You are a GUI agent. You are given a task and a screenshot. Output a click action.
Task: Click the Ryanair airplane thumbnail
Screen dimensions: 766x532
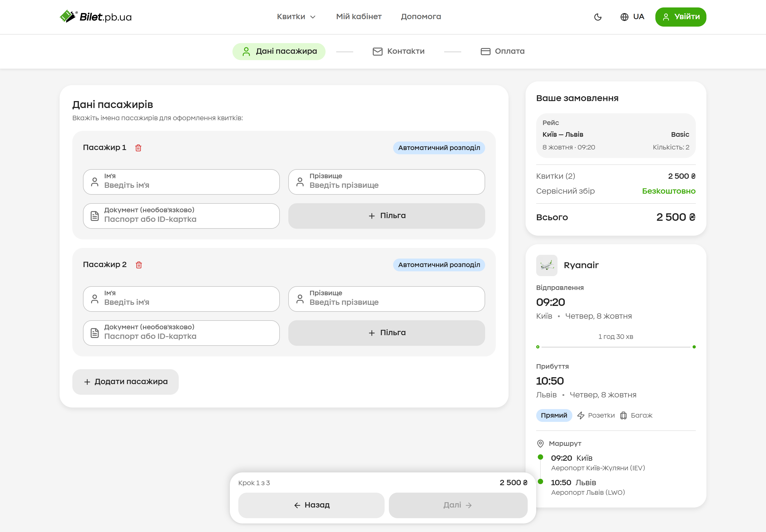(x=547, y=265)
